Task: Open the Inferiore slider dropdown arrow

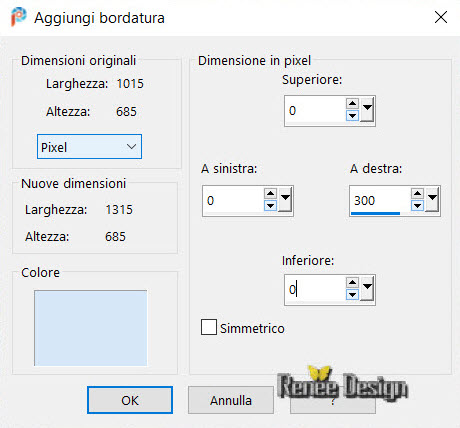Action: (367, 288)
